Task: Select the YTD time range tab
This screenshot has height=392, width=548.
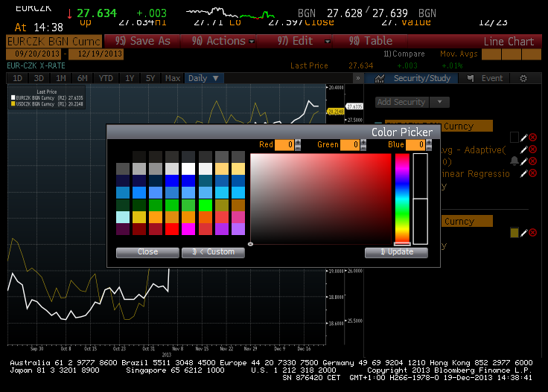Action: tap(106, 78)
